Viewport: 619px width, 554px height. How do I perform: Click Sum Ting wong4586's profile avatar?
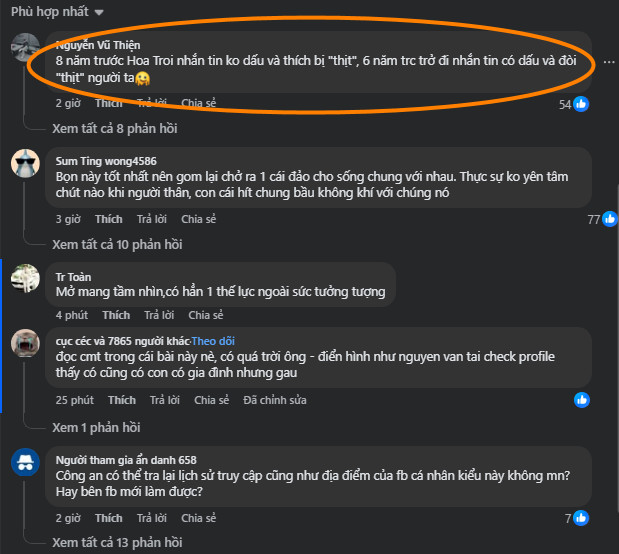click(x=25, y=164)
